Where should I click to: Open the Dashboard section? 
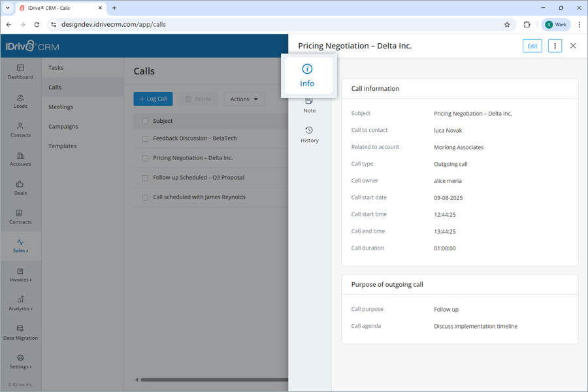(20, 72)
